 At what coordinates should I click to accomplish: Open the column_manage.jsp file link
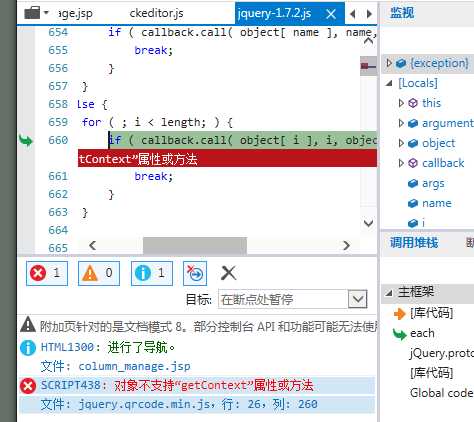pyautogui.click(x=134, y=366)
